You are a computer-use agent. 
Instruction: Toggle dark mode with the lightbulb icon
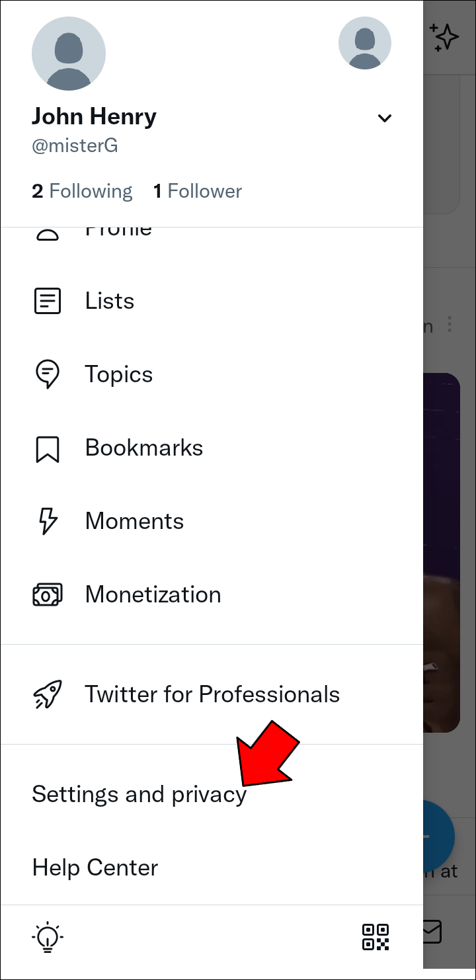tap(47, 936)
